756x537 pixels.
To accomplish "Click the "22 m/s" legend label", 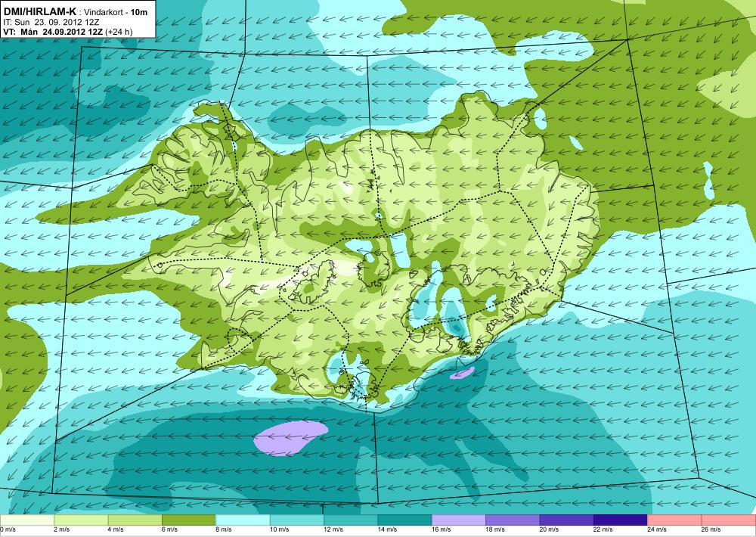I will click(603, 529).
